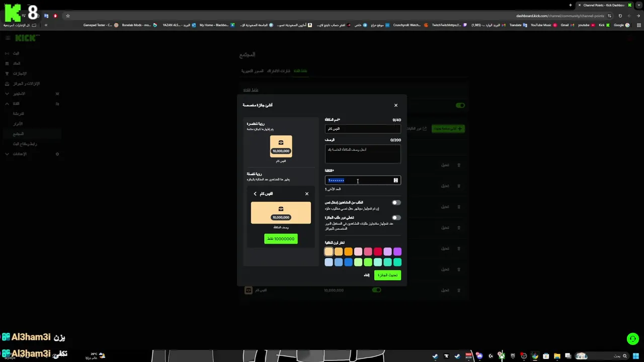
Task: Click the browser bookmark star icon
Action: pos(68,16)
